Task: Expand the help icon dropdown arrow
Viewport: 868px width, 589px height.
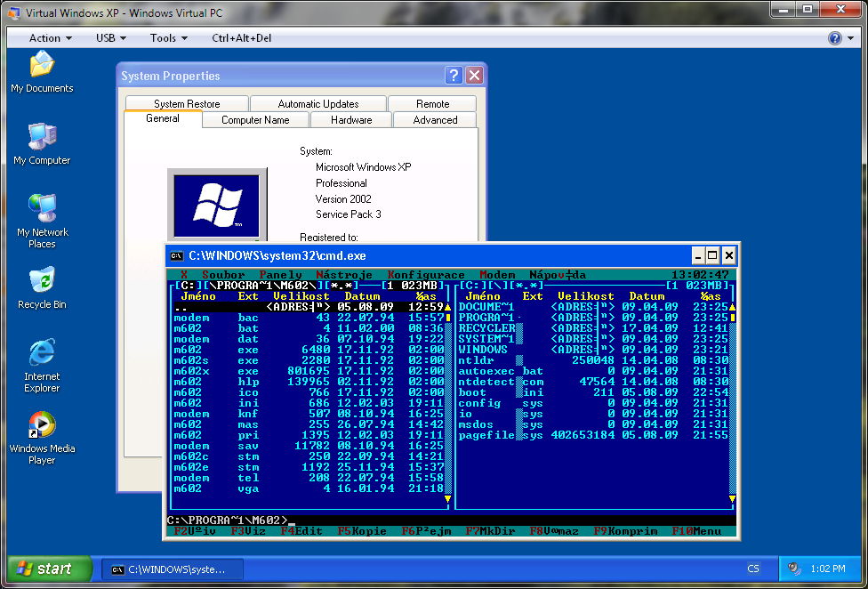Action: point(849,38)
